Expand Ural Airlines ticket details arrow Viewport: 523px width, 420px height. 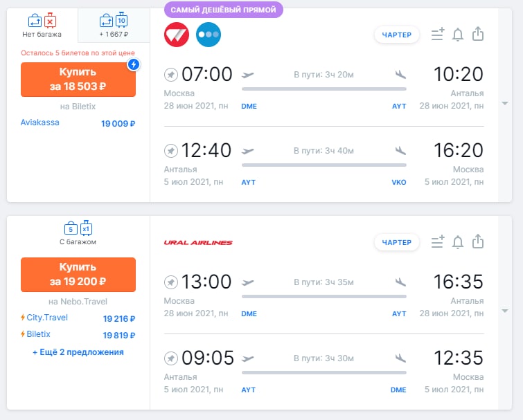pos(505,311)
